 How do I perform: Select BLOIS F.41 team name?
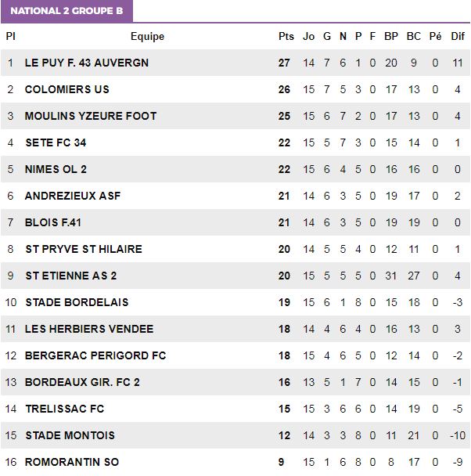(x=53, y=222)
